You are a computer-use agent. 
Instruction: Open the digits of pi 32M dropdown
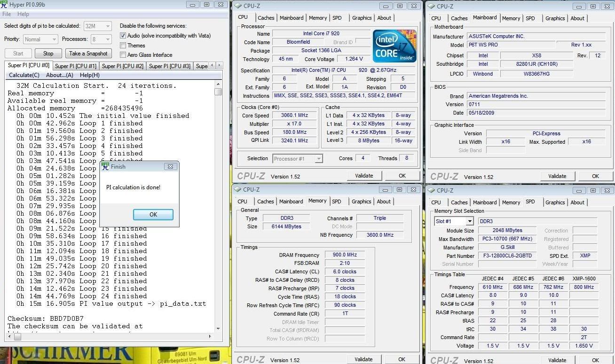(98, 26)
